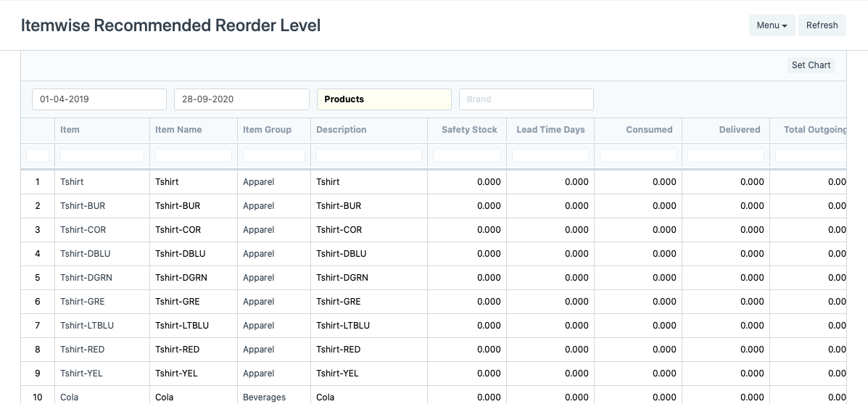Click the Delivered column header
This screenshot has width=868, height=404.
pos(739,130)
